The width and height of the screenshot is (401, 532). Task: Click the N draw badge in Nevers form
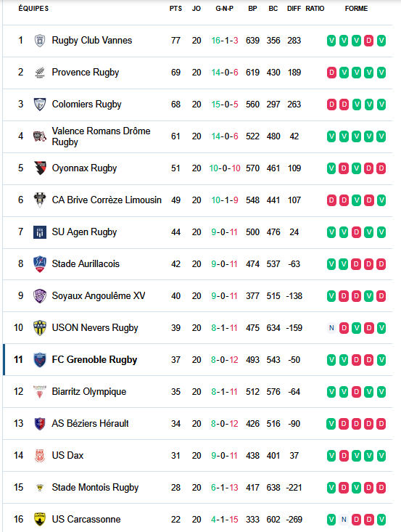tap(331, 328)
